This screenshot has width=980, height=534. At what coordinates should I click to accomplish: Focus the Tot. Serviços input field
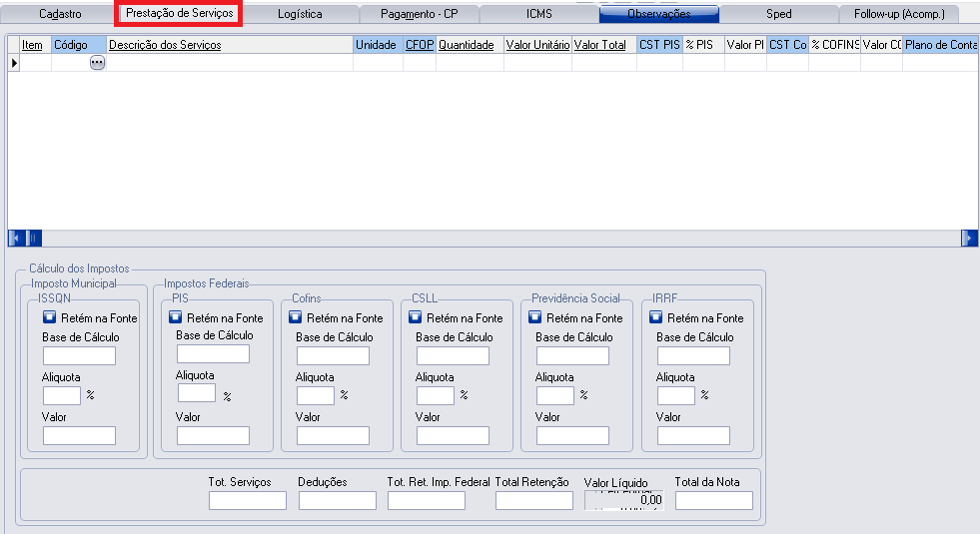247,501
